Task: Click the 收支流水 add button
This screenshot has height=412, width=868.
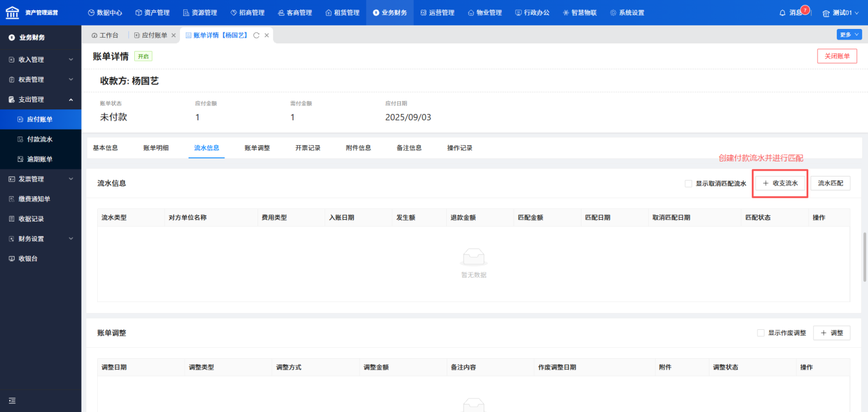Action: point(780,183)
